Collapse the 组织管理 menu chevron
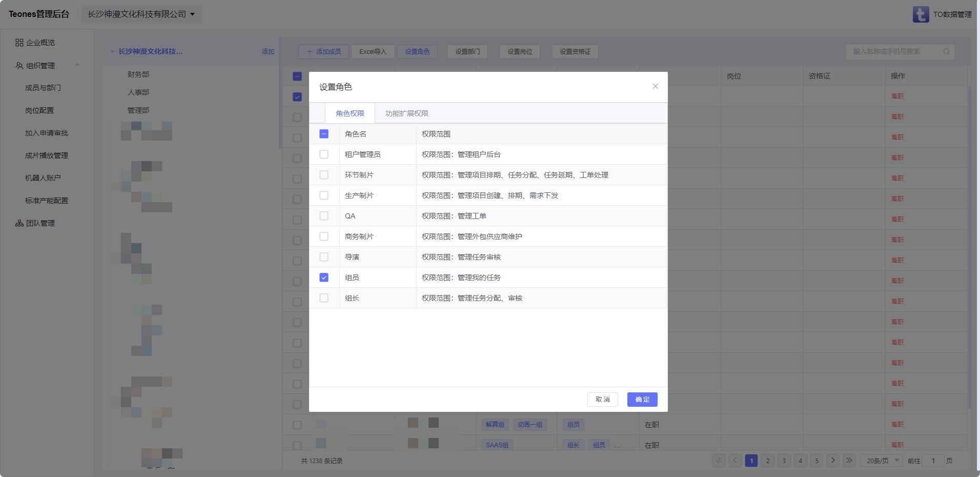This screenshot has height=477, width=980. [x=77, y=65]
